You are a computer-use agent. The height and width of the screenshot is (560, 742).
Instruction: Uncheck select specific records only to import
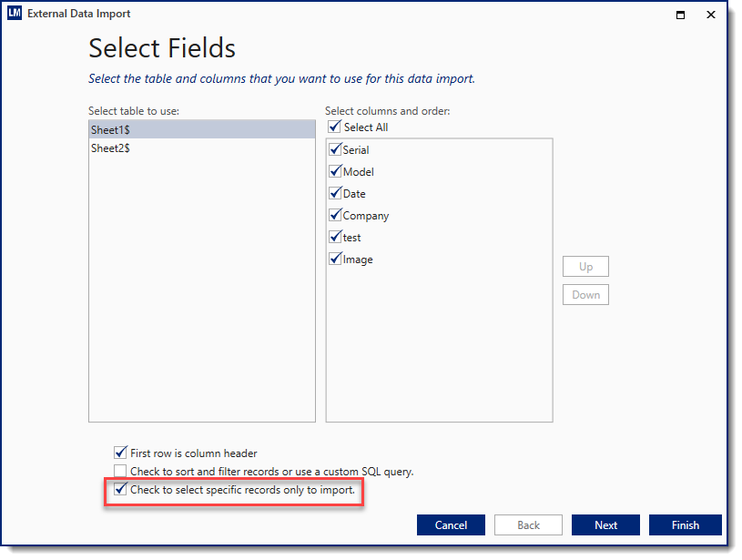pyautogui.click(x=120, y=490)
